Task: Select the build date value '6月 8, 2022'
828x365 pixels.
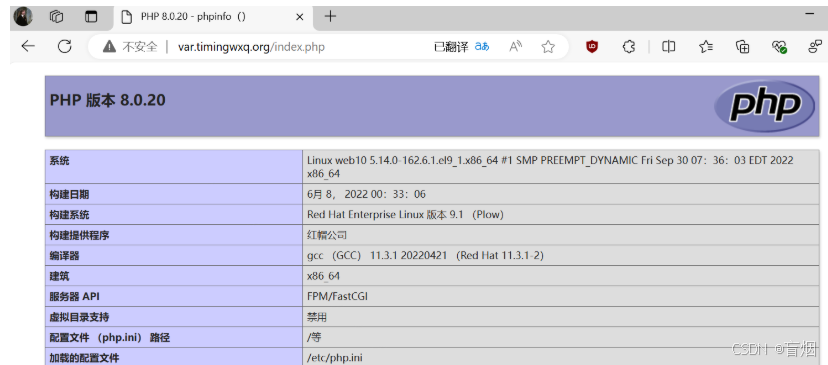Action: point(366,194)
